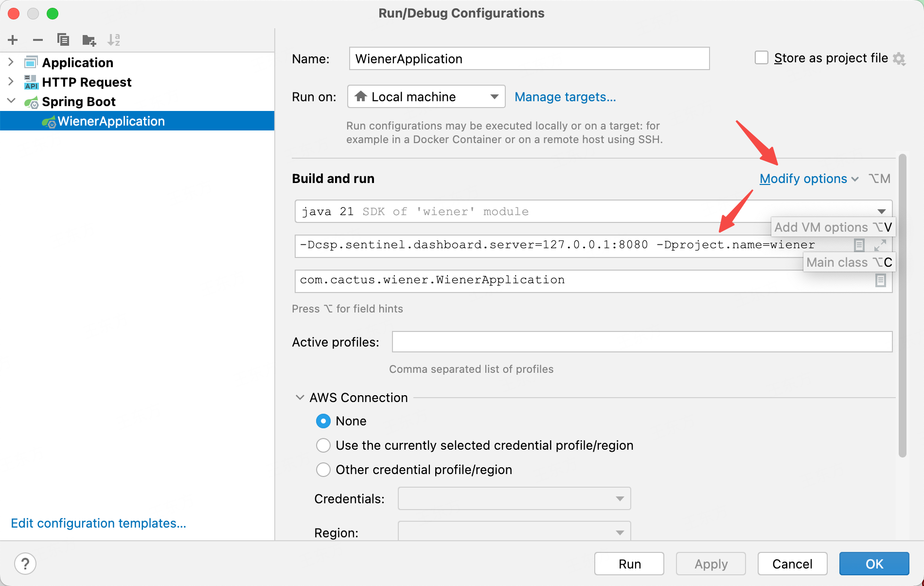Select WienerApplication in the configuration tree
The height and width of the screenshot is (586, 924).
click(111, 121)
